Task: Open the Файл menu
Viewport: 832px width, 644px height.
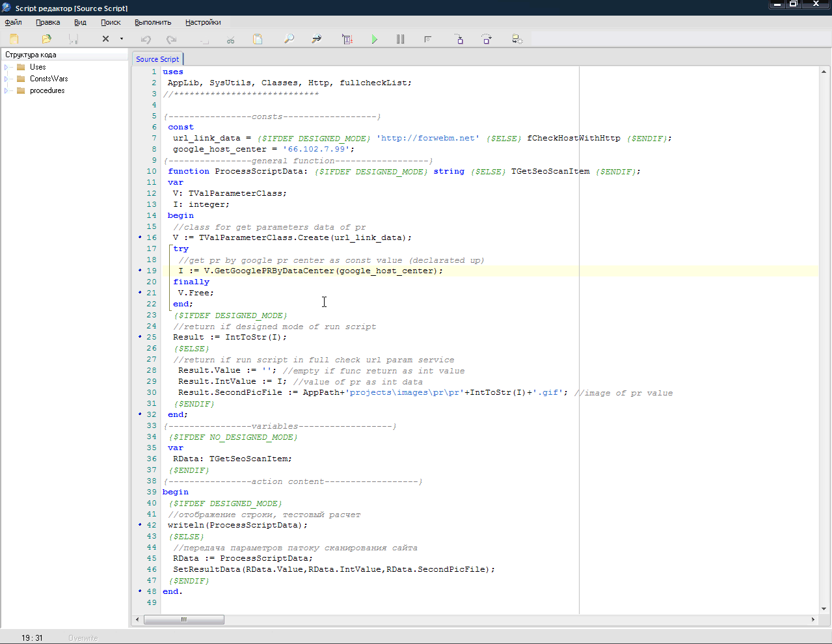Action: (x=13, y=22)
